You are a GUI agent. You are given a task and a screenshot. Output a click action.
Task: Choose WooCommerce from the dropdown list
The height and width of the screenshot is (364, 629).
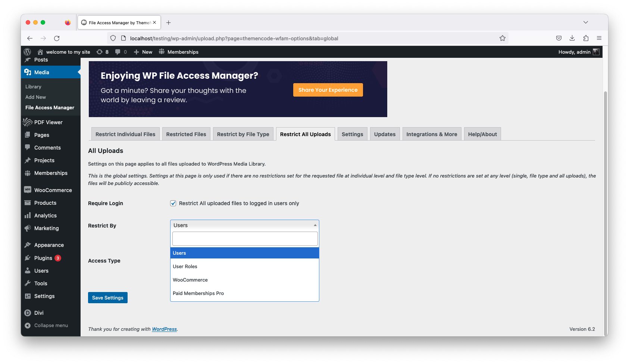(245, 280)
